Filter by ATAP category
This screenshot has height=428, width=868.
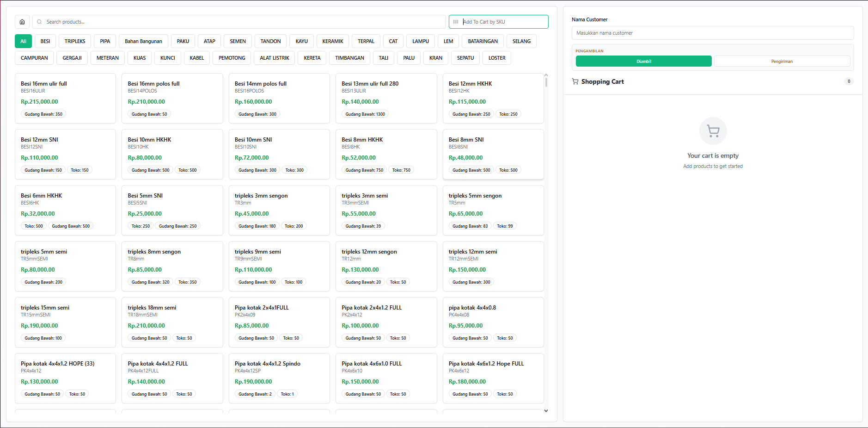pos(209,41)
